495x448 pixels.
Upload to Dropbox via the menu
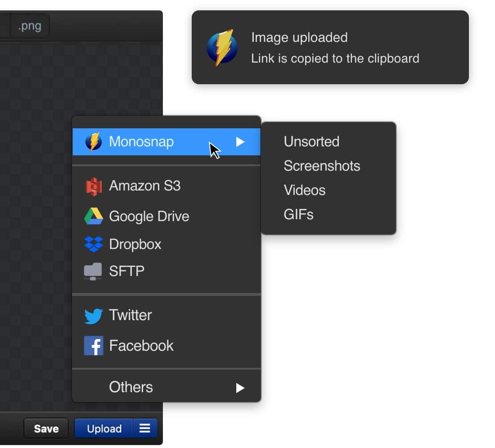(166, 244)
